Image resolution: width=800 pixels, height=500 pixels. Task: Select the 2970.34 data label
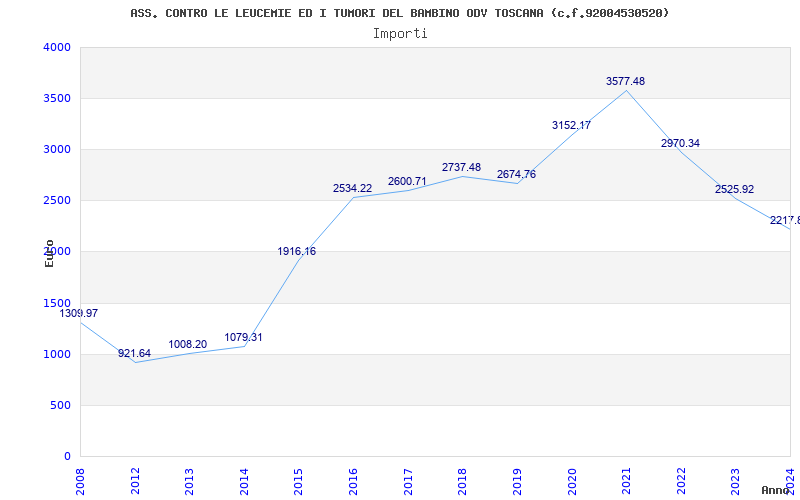click(x=680, y=143)
